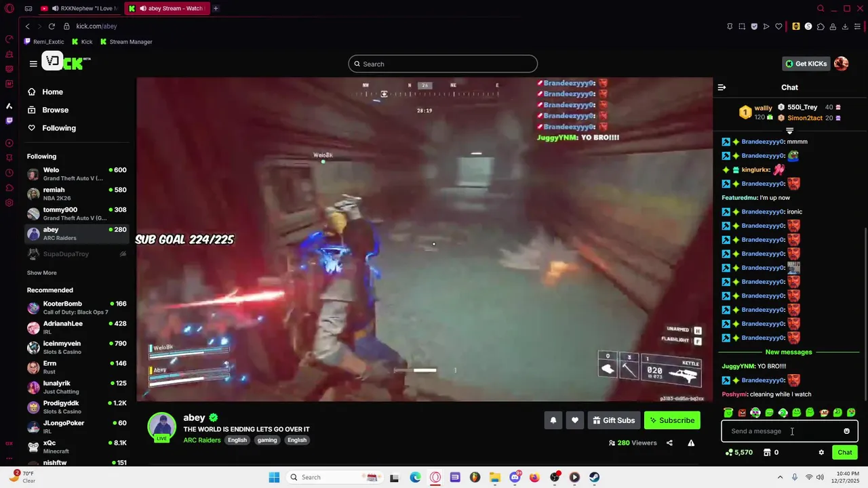The width and height of the screenshot is (868, 488).
Task: Click browser back button
Action: click(x=27, y=26)
